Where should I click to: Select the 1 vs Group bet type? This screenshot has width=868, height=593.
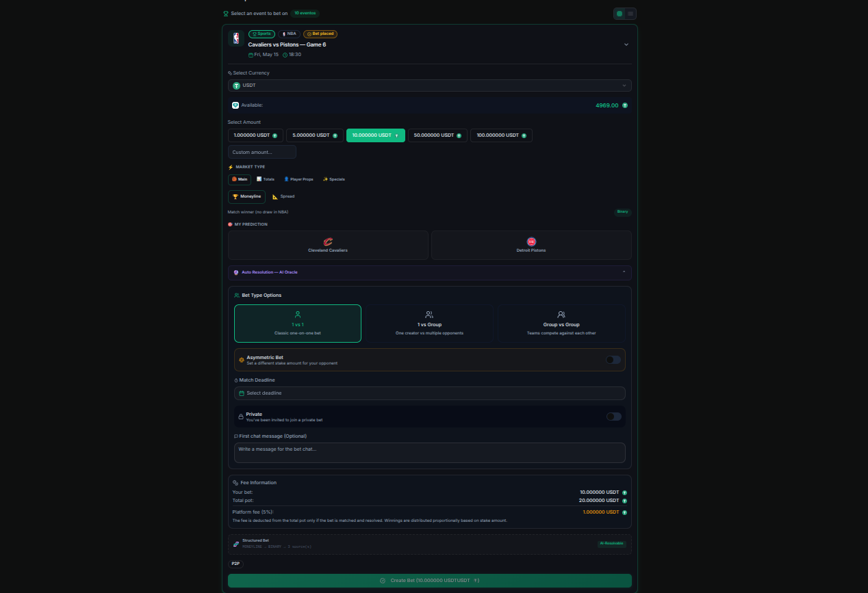[429, 324]
